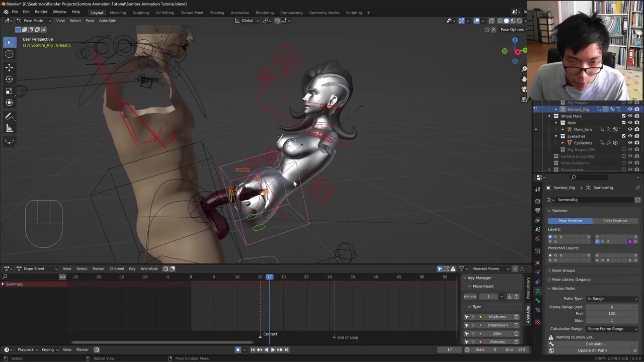
Task: Click the Contact timeline marker
Action: tap(261, 335)
